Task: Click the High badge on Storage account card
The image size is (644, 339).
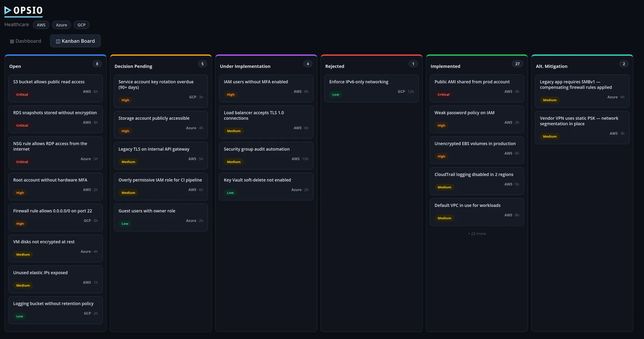Action: point(125,131)
